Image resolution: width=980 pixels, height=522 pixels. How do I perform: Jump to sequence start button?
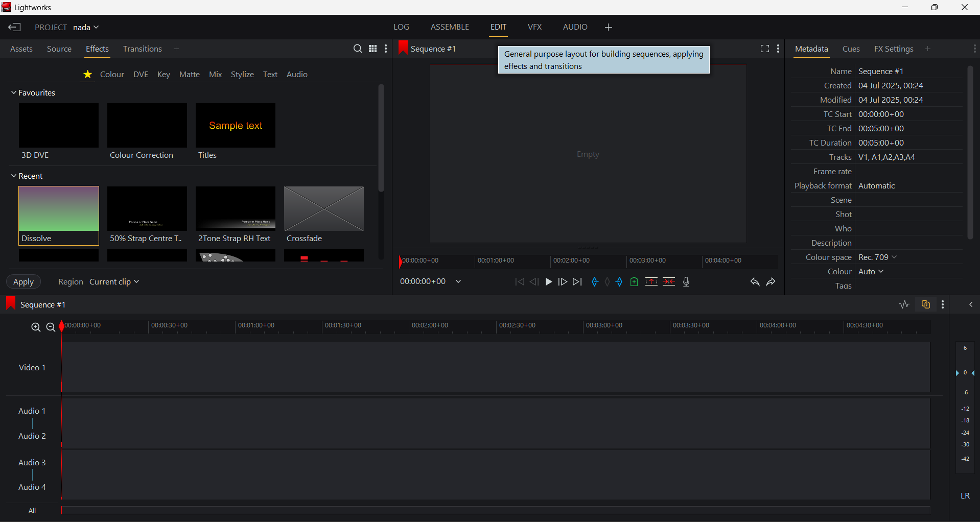click(520, 282)
